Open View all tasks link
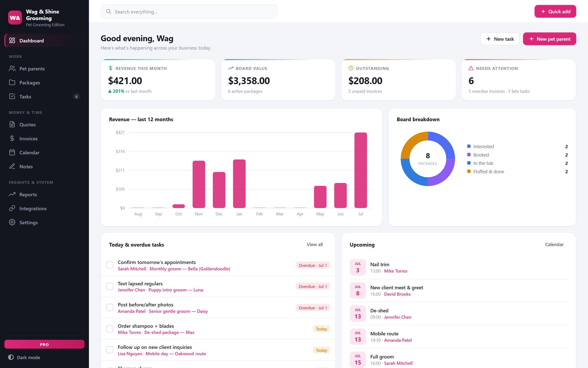This screenshot has width=588, height=368. [x=315, y=244]
